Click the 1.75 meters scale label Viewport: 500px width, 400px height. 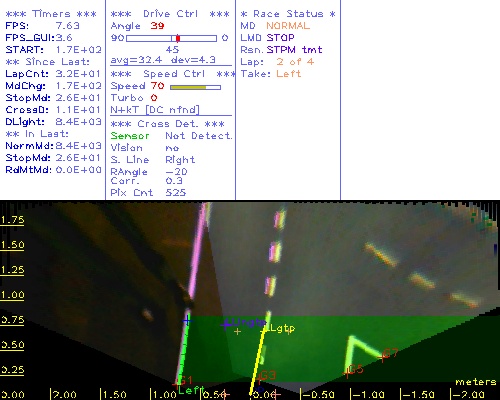(13, 220)
